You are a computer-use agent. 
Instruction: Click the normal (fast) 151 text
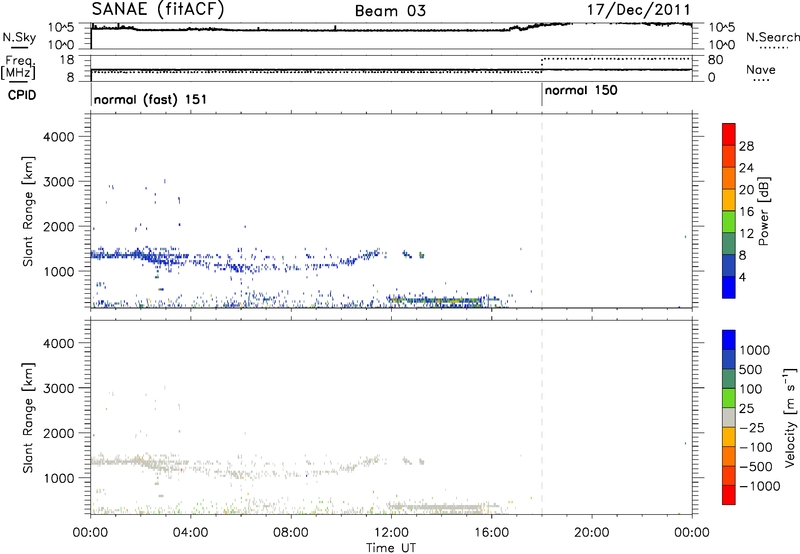(x=151, y=99)
